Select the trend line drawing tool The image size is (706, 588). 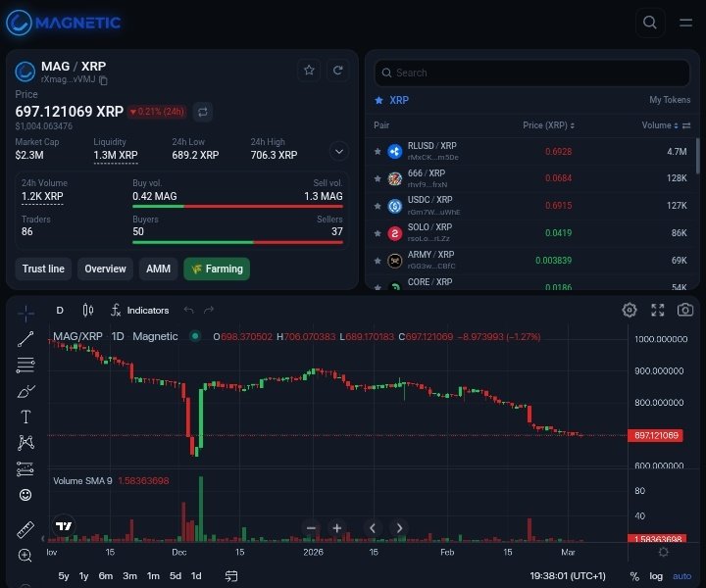click(25, 339)
